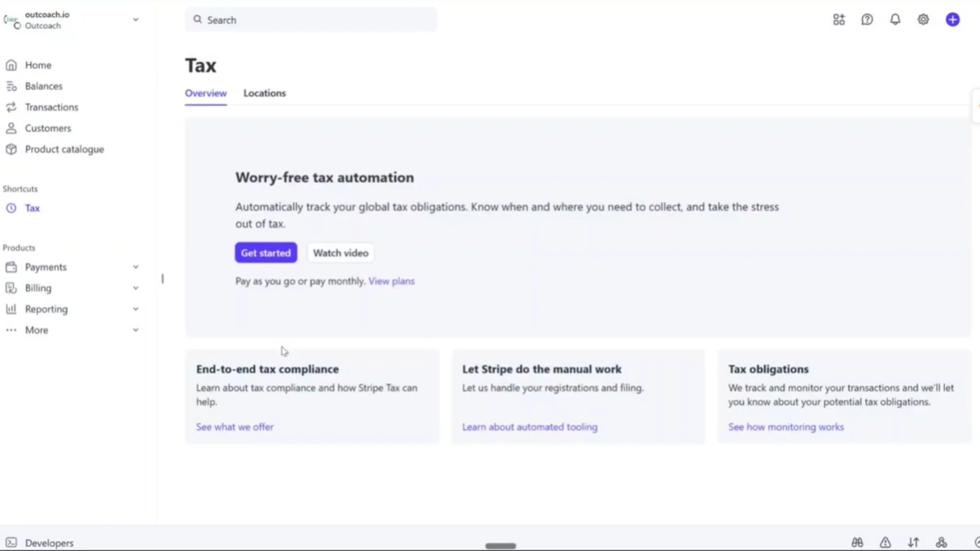The image size is (980, 551).
Task: Expand the More menu chevron
Action: click(136, 330)
